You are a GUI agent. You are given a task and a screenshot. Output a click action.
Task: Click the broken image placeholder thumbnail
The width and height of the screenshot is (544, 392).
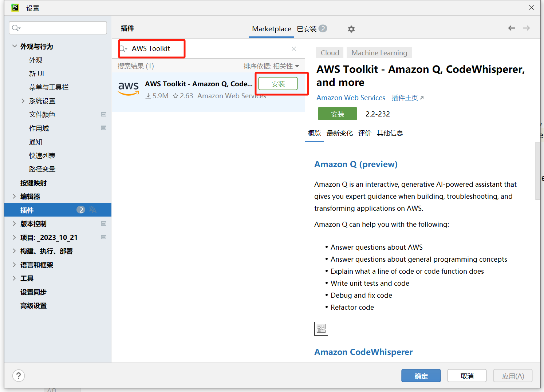point(321,329)
